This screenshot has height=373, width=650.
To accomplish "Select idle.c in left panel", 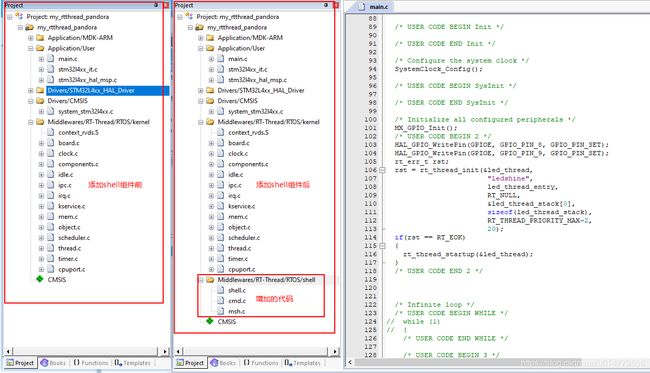I will point(65,174).
